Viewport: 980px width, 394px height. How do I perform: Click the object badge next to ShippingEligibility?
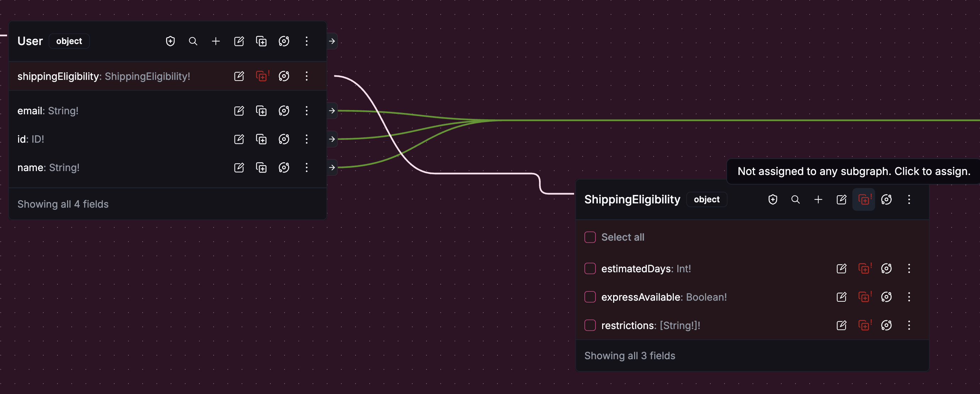[x=706, y=199]
